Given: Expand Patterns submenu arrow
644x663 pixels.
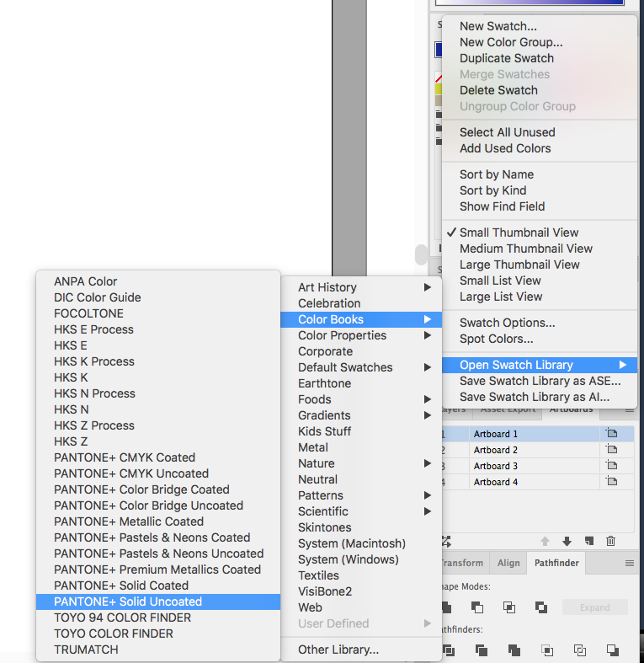Looking at the screenshot, I should coord(428,495).
